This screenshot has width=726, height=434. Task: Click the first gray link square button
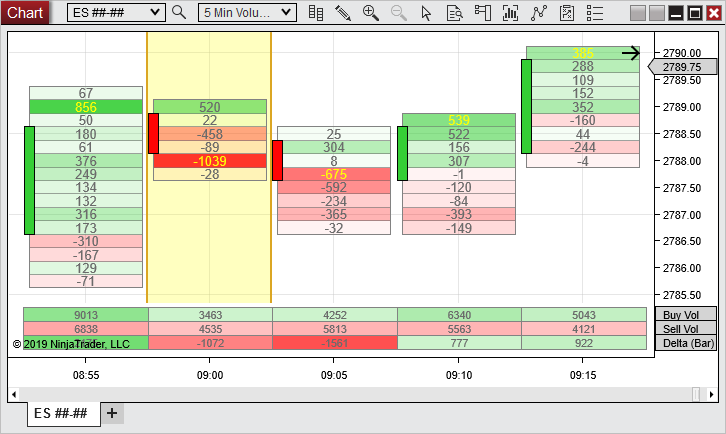[637, 12]
